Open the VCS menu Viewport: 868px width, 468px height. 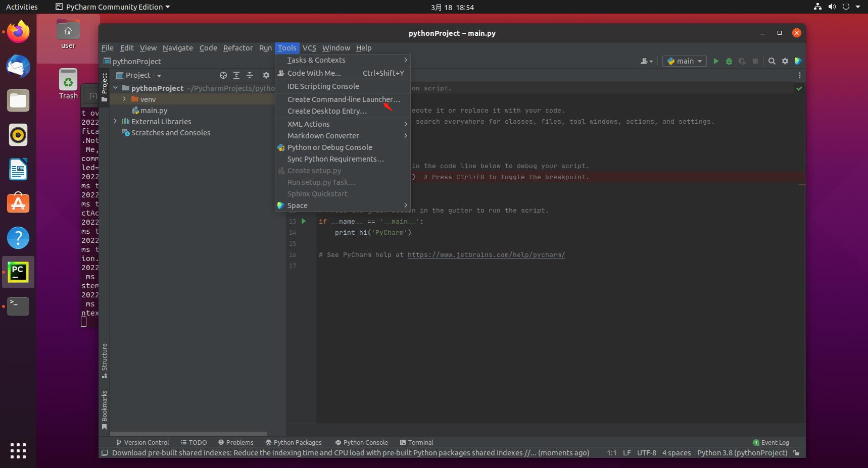click(309, 48)
